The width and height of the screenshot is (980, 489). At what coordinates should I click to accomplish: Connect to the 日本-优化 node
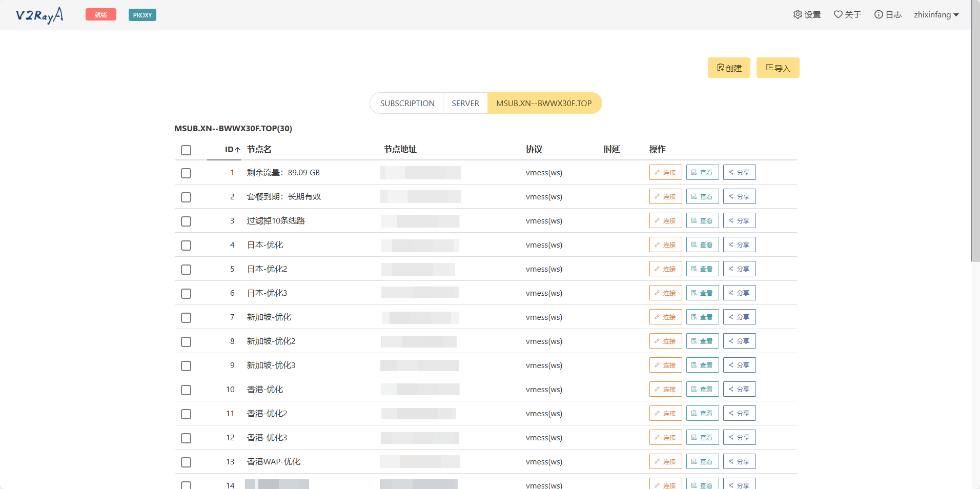click(665, 244)
